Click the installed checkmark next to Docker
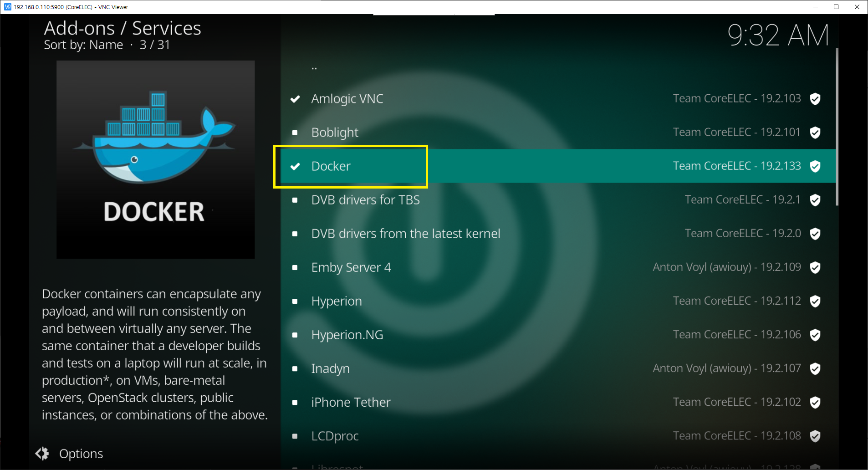 point(295,166)
